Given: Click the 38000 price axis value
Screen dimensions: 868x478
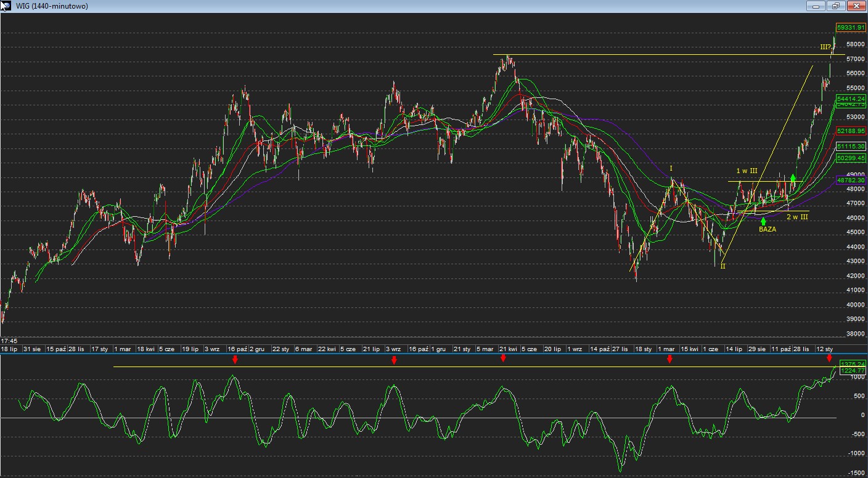Looking at the screenshot, I should pyautogui.click(x=855, y=334).
